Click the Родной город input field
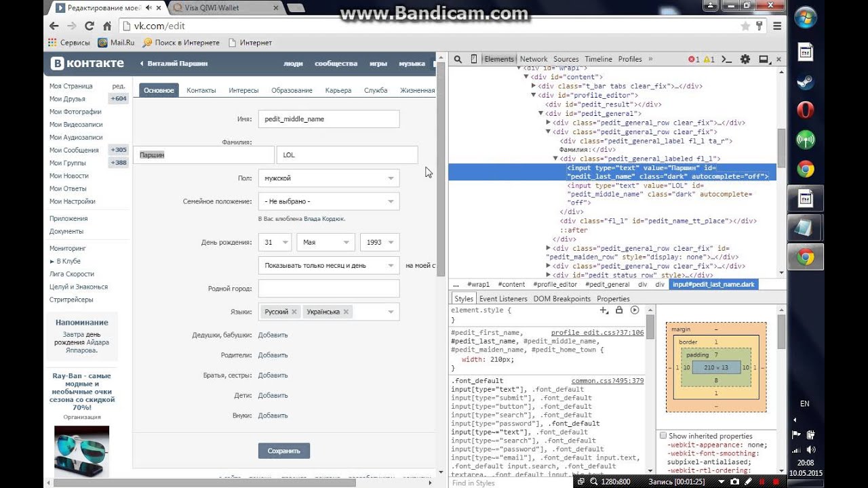The image size is (868, 488). pos(329,289)
